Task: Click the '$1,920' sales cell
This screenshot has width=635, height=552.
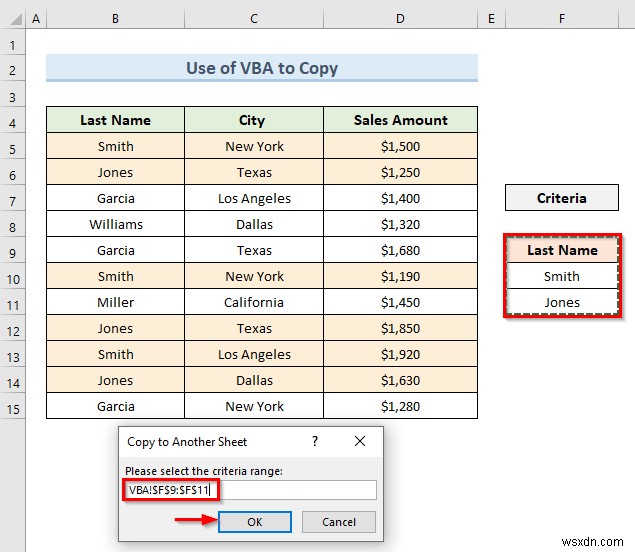Action: (401, 354)
